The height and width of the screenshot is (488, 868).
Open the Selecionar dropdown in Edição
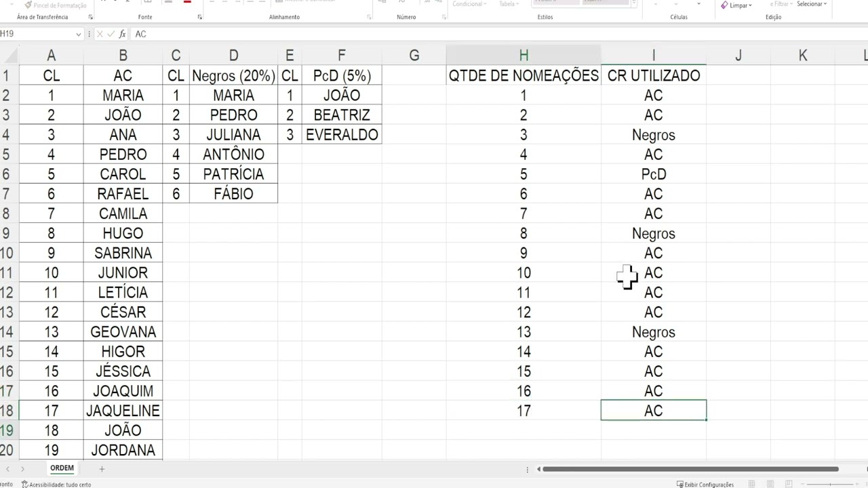pos(812,4)
